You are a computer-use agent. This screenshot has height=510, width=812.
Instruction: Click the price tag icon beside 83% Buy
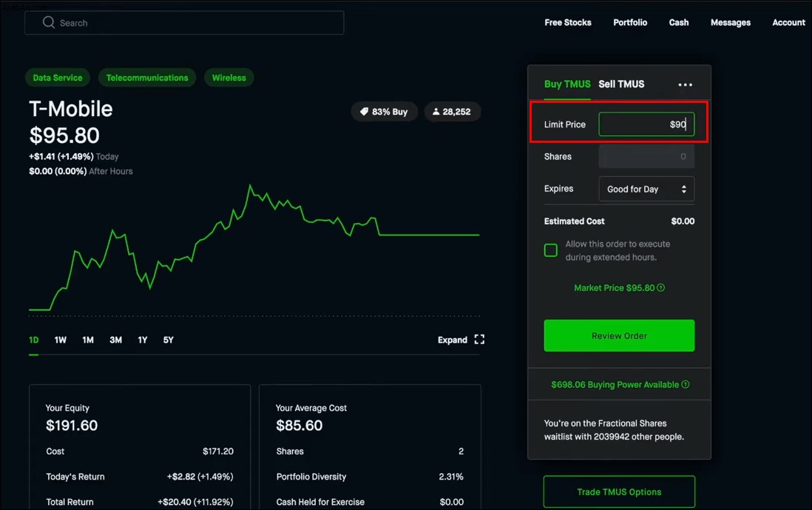pyautogui.click(x=364, y=112)
